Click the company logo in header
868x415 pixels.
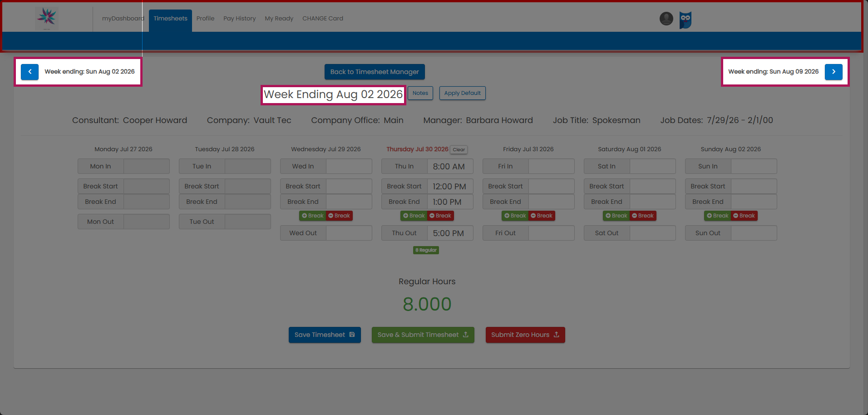pyautogui.click(x=47, y=18)
